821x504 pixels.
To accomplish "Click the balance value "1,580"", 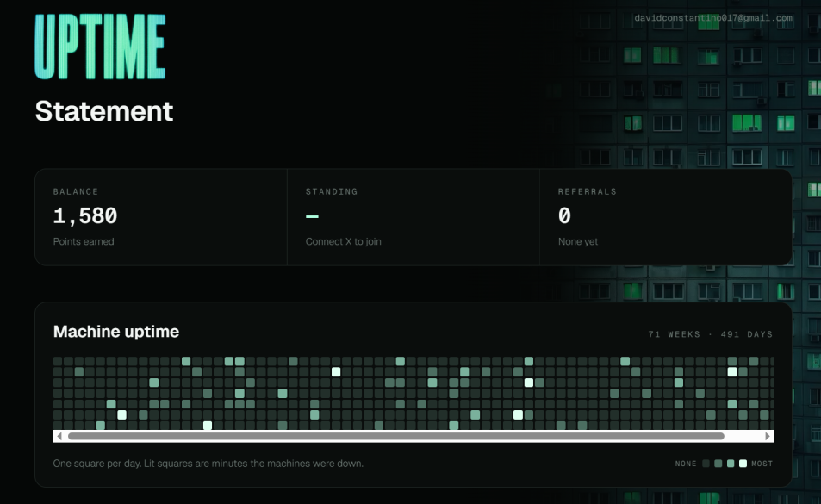I will pyautogui.click(x=85, y=215).
